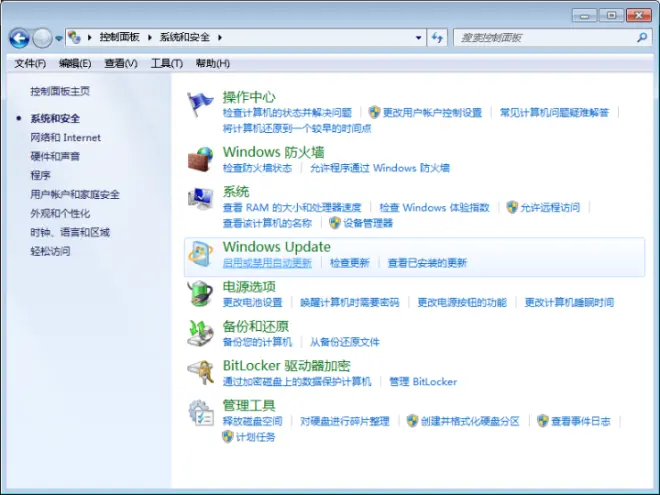Click 检查 Windows 体验指数 link
The image size is (660, 495).
[434, 208]
